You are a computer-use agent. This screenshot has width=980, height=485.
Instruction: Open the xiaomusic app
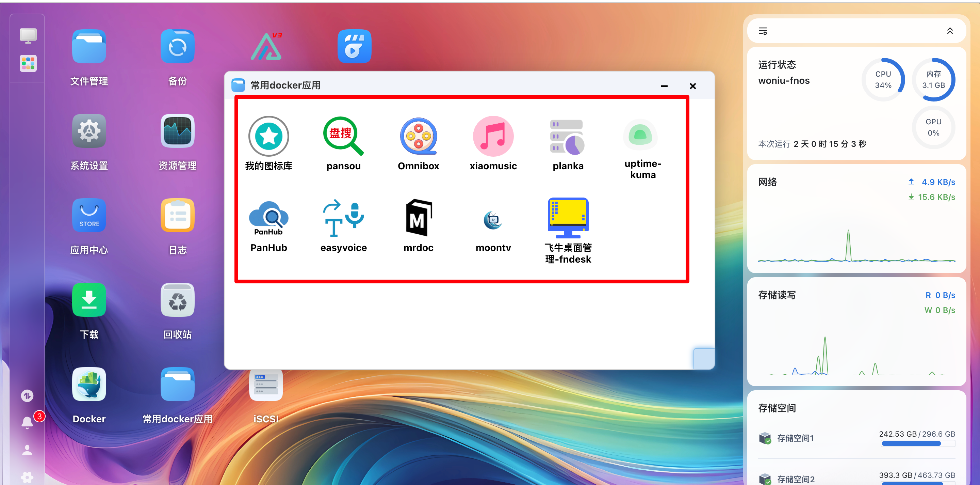(493, 136)
